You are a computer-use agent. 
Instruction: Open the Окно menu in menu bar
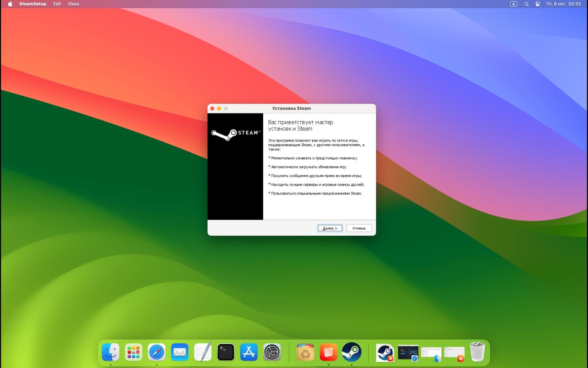pos(73,4)
